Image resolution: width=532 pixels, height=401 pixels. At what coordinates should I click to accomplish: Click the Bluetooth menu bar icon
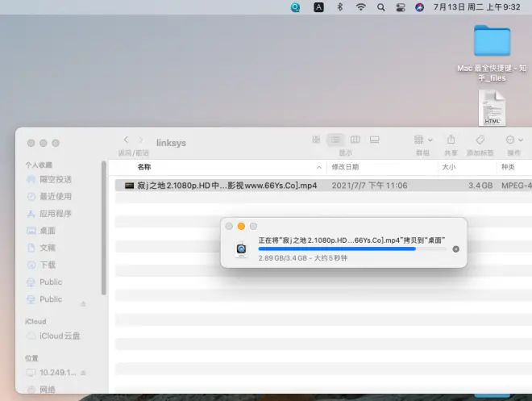tap(339, 7)
